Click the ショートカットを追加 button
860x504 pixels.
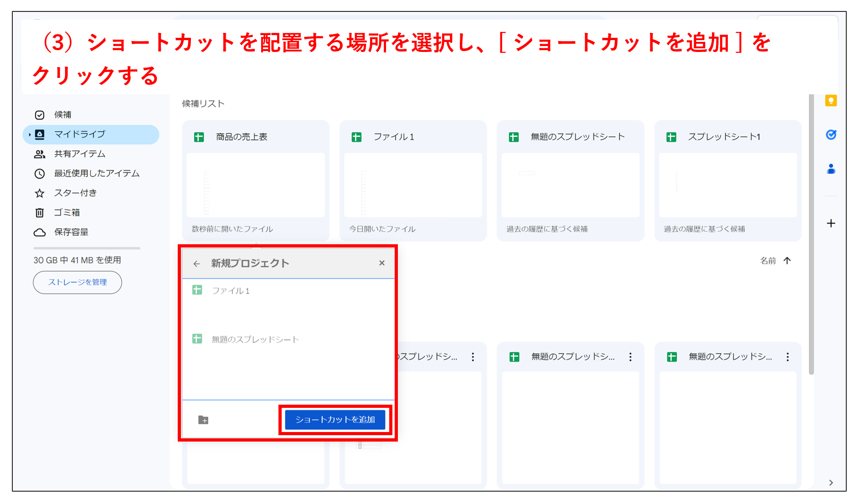pyautogui.click(x=335, y=419)
